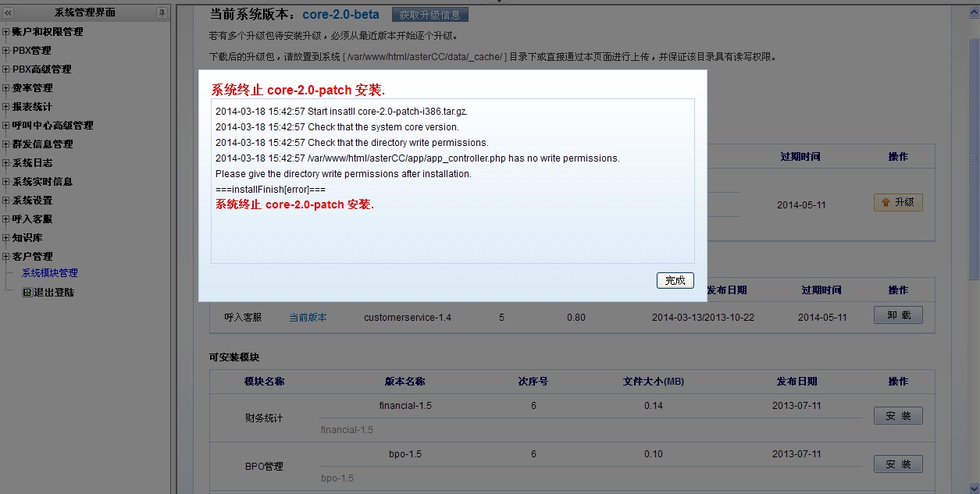Click the 当前版本 link for 呼入客服
Screen dimensions: 980x494
point(308,318)
